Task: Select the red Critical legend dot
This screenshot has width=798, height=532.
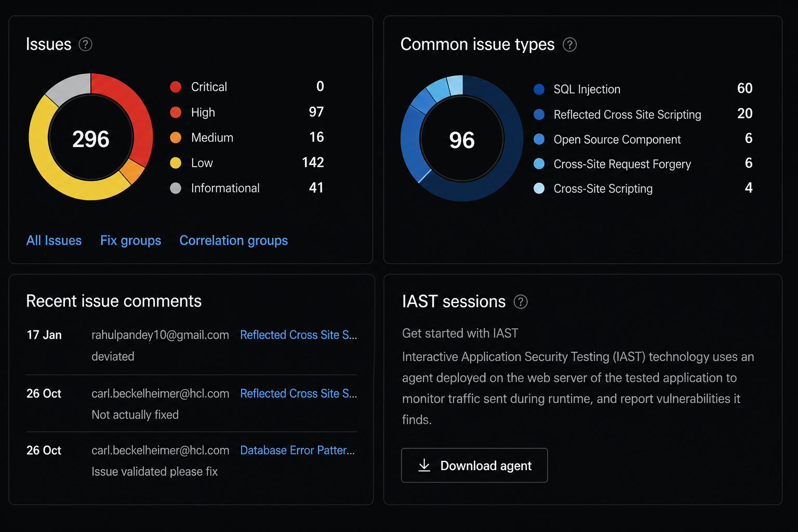Action: [x=176, y=87]
